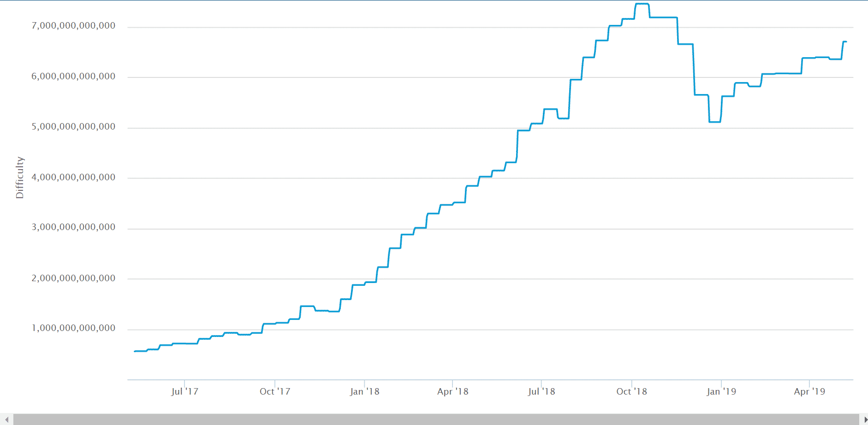Click the 2,000,000,000,000 y-axis label
868x425 pixels.
coord(73,278)
